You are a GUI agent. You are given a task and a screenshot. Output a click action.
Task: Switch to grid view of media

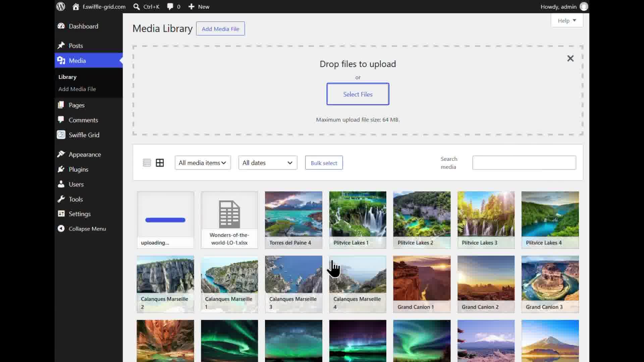click(160, 163)
